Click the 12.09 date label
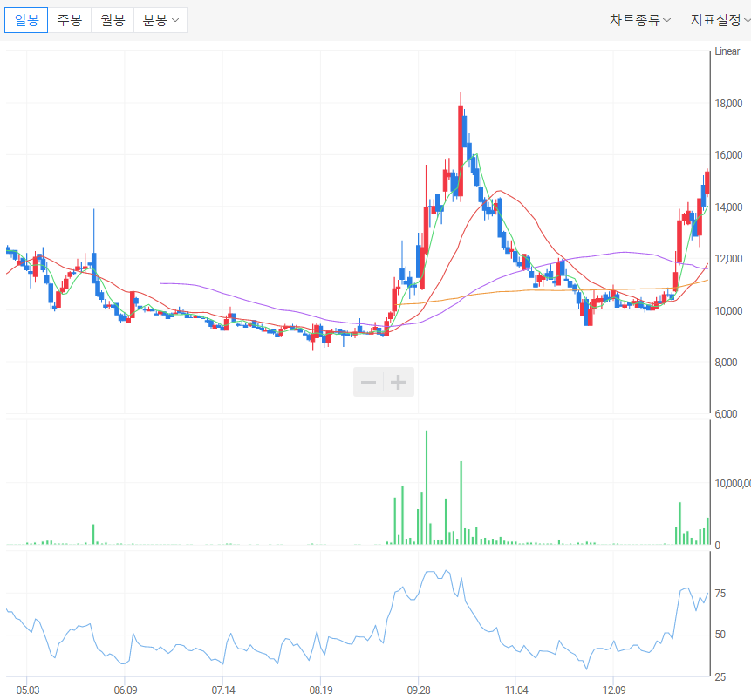Screen dimensions: 751x700 click(x=614, y=690)
